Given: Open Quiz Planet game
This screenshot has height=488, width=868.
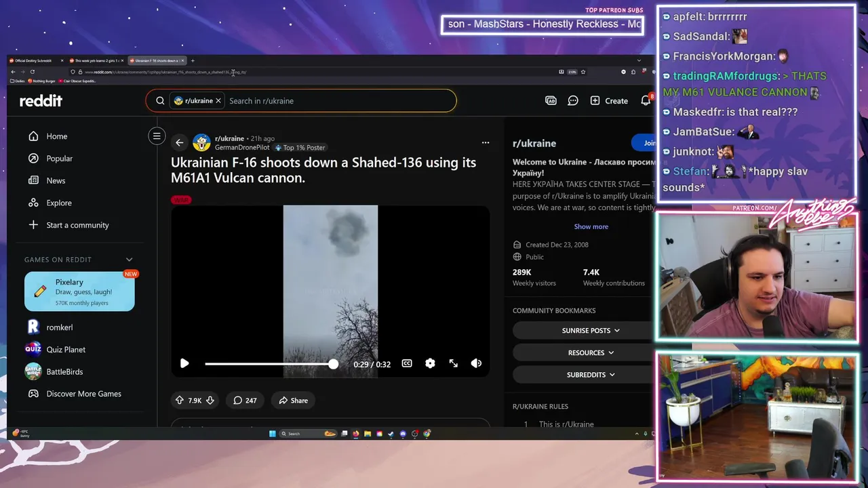Looking at the screenshot, I should coord(56,350).
